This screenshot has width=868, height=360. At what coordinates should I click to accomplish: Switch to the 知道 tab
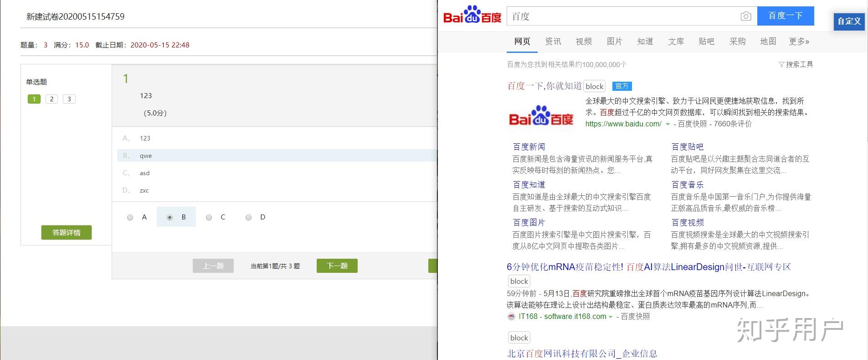645,42
